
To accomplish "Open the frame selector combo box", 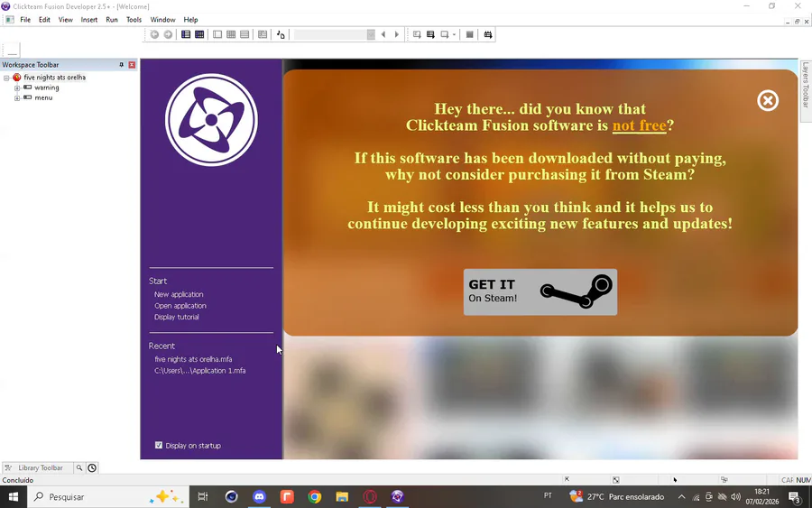I will (x=334, y=34).
